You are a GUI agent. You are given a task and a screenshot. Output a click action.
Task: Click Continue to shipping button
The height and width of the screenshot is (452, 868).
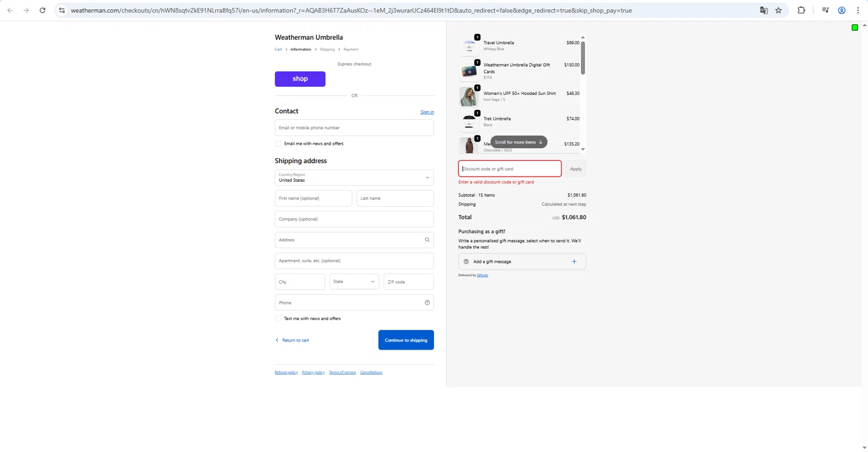[406, 340]
